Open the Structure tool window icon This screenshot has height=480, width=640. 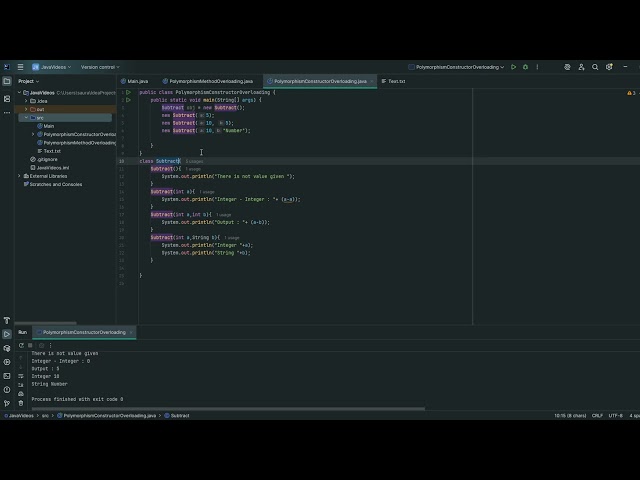tap(7, 99)
